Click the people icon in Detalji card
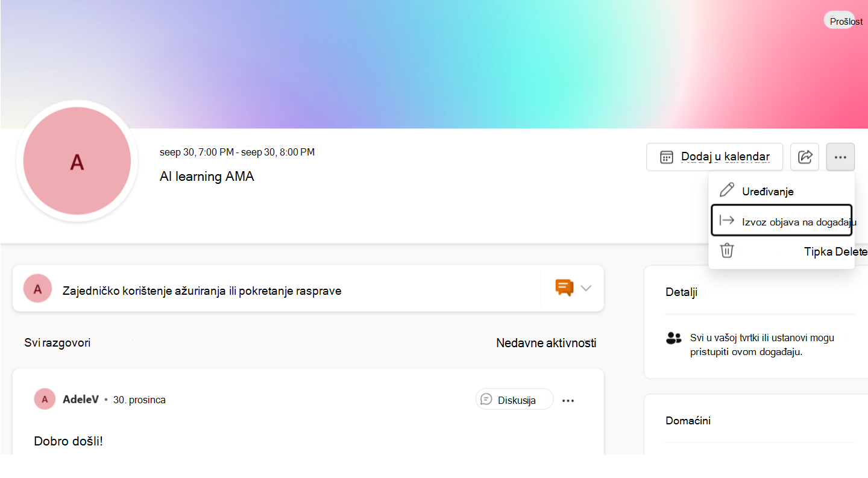Image resolution: width=868 pixels, height=478 pixels. (673, 338)
